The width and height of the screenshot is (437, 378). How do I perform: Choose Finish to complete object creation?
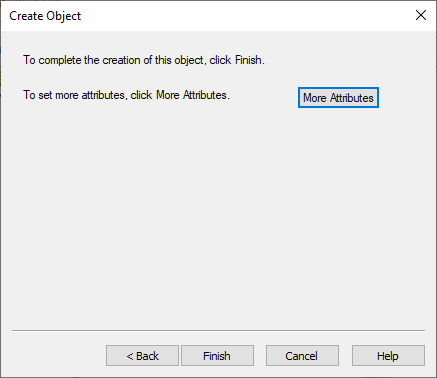coord(217,356)
